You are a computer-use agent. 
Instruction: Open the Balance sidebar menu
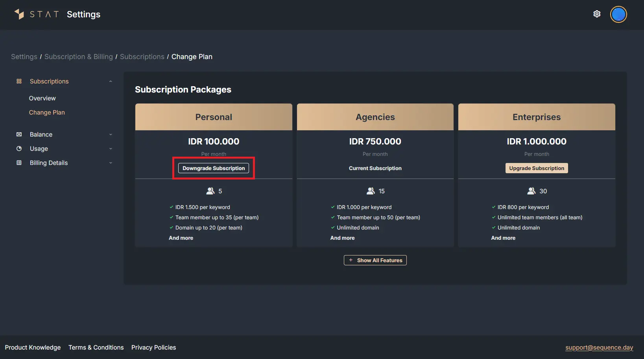tap(41, 134)
